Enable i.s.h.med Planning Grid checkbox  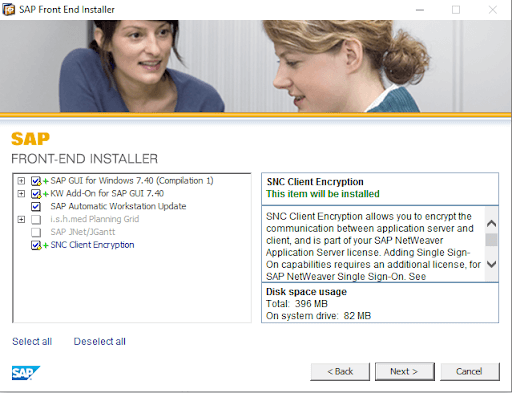tap(36, 219)
